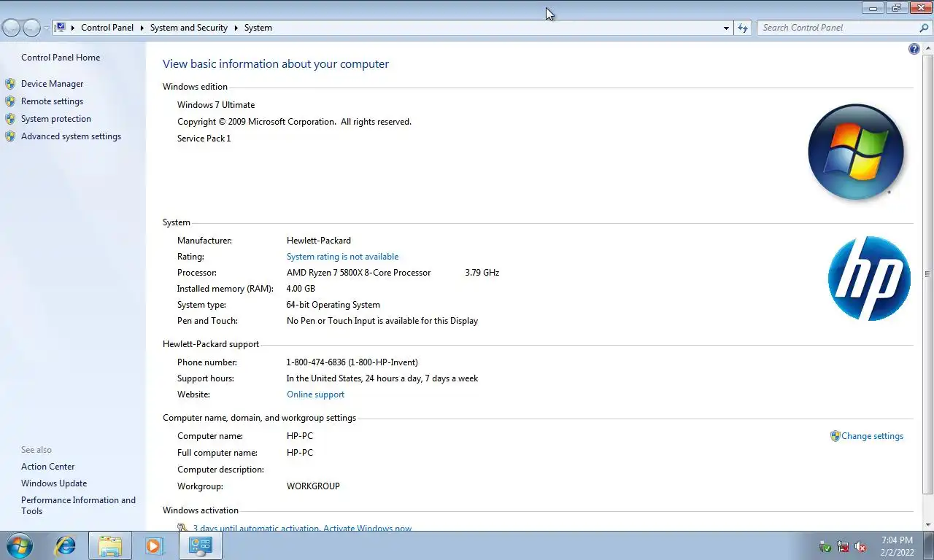
Task: Select the Control Panel breadcrumb
Action: [x=107, y=28]
